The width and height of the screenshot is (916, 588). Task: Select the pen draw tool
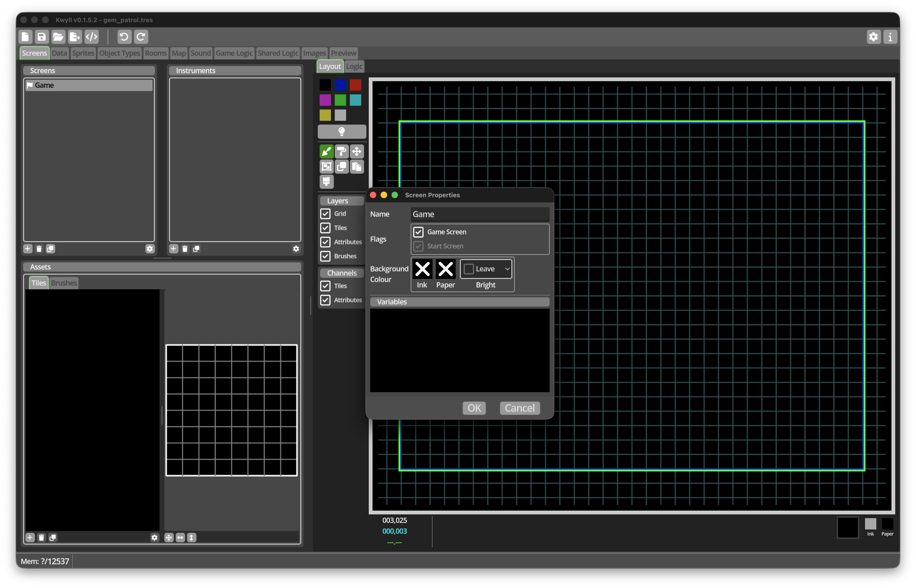(x=326, y=151)
